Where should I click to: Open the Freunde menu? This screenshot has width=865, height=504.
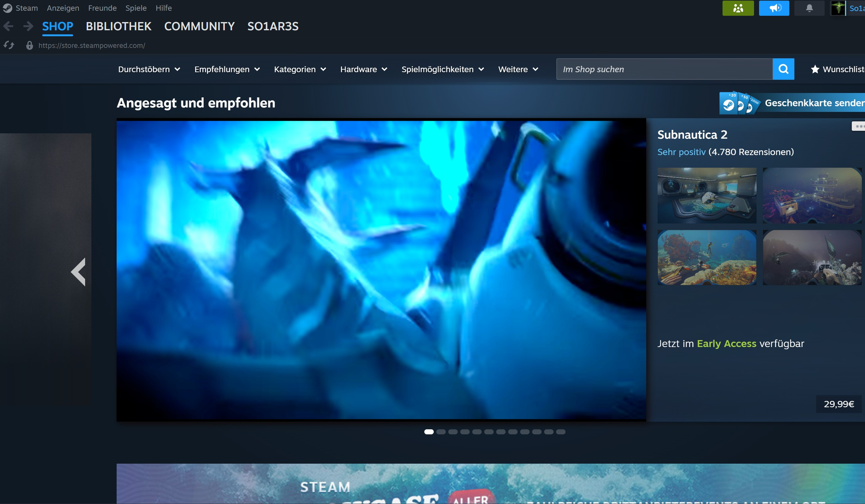pyautogui.click(x=102, y=8)
